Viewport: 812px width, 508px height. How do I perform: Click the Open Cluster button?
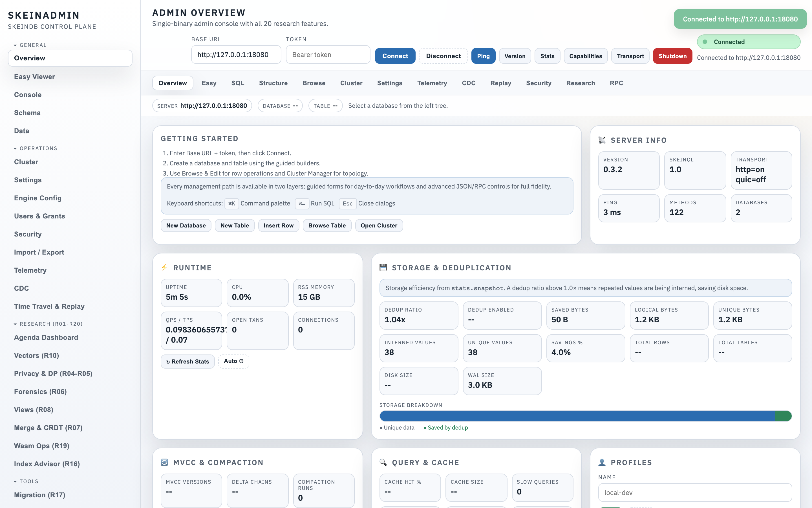379,225
